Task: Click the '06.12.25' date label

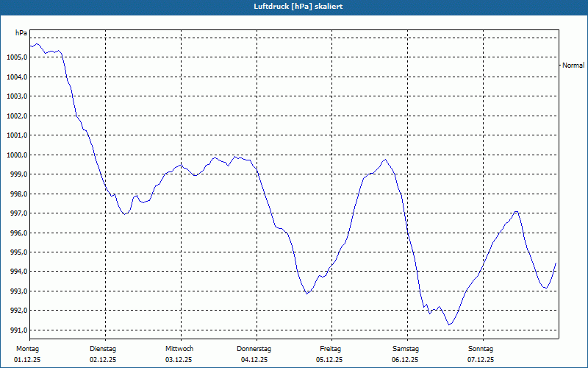Action: pos(405,360)
